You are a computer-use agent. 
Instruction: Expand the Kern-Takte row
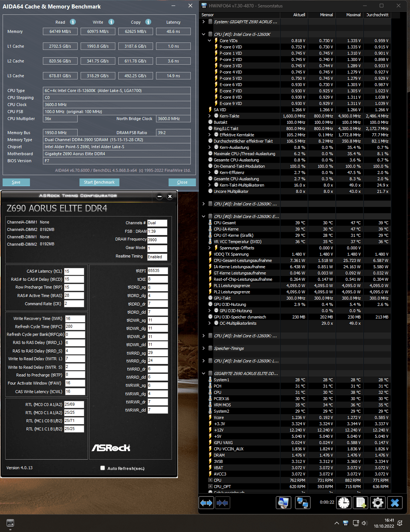click(x=210, y=116)
